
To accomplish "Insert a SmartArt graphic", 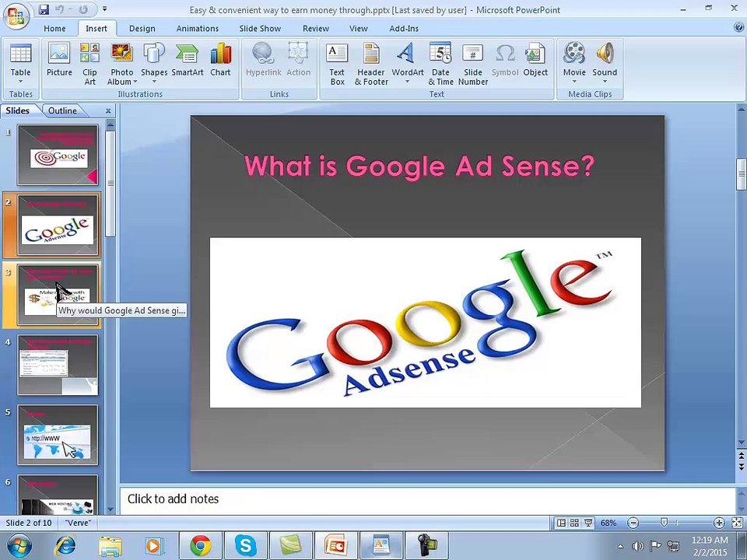I will 188,60.
